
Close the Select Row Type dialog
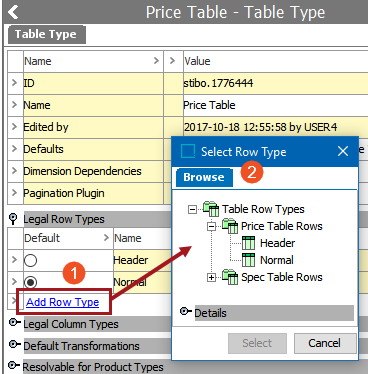pos(343,151)
